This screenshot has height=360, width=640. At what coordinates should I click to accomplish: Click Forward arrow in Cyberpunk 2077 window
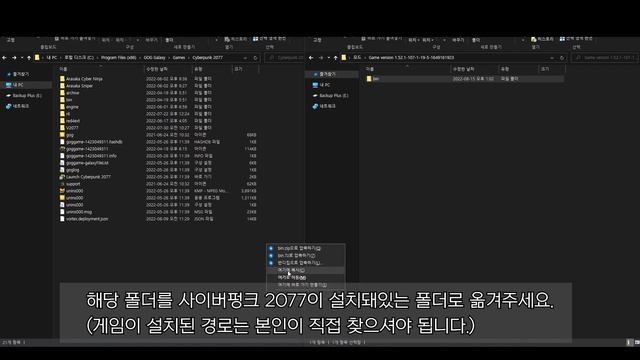pos(14,58)
